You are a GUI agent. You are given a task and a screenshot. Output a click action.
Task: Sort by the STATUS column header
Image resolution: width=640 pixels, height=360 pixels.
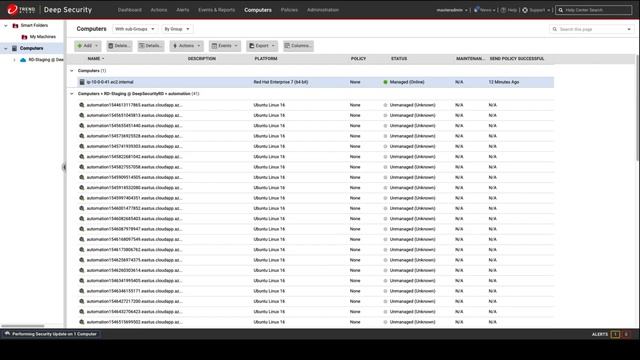pos(399,59)
